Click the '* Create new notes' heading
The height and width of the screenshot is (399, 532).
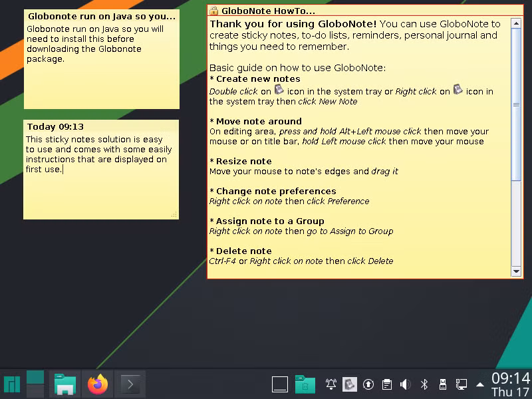255,79
